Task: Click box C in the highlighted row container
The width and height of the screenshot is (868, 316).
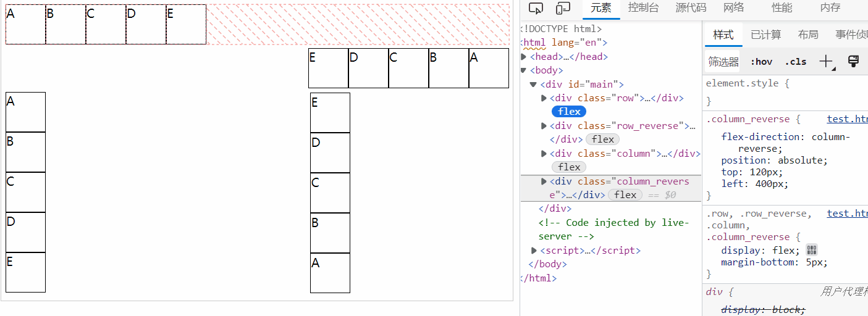Action: pos(106,25)
